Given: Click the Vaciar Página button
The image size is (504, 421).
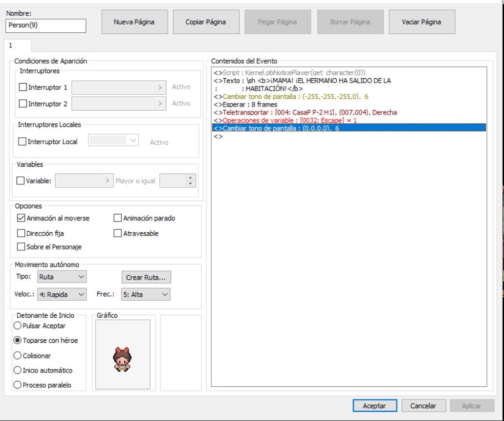Looking at the screenshot, I should click(421, 22).
